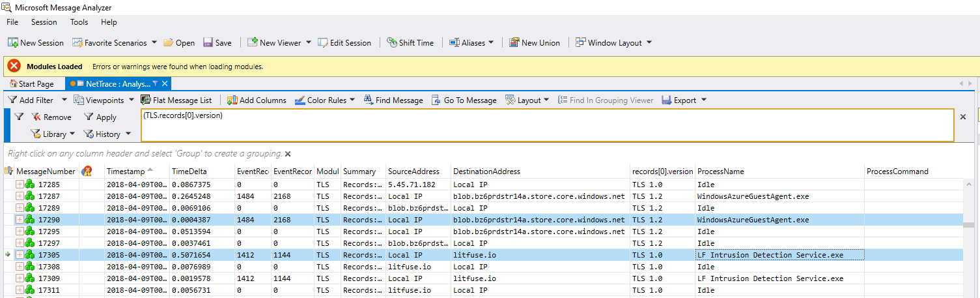Close the NetTrace tab
The height and width of the screenshot is (298, 980).
point(165,83)
